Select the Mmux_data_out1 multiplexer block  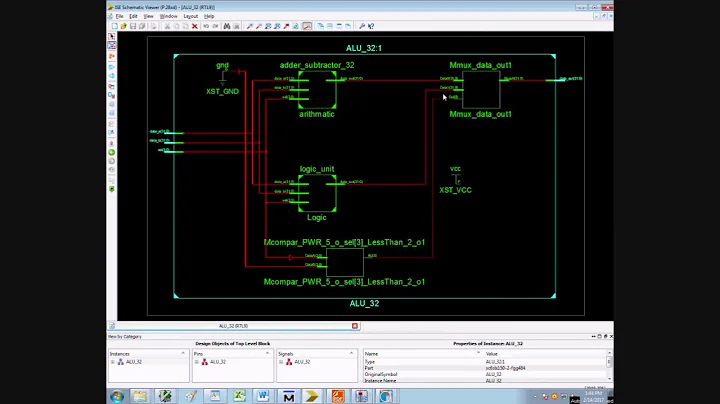[481, 90]
